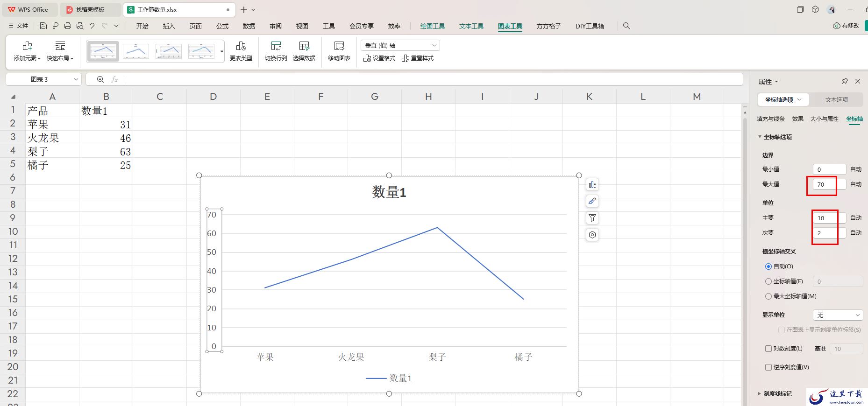The height and width of the screenshot is (406, 868).
Task: Click the 主要 unit field showing 10
Action: pos(829,218)
